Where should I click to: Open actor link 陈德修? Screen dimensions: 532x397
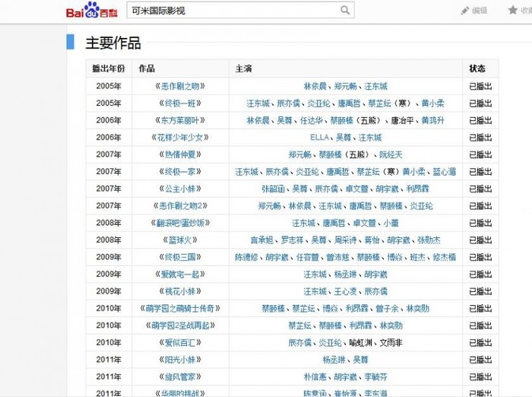[x=246, y=257]
